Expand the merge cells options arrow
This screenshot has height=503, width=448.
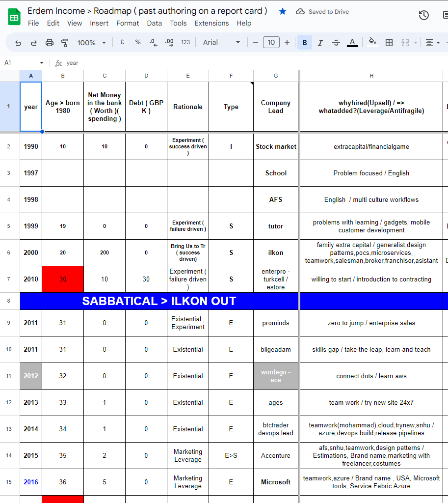coord(416,43)
